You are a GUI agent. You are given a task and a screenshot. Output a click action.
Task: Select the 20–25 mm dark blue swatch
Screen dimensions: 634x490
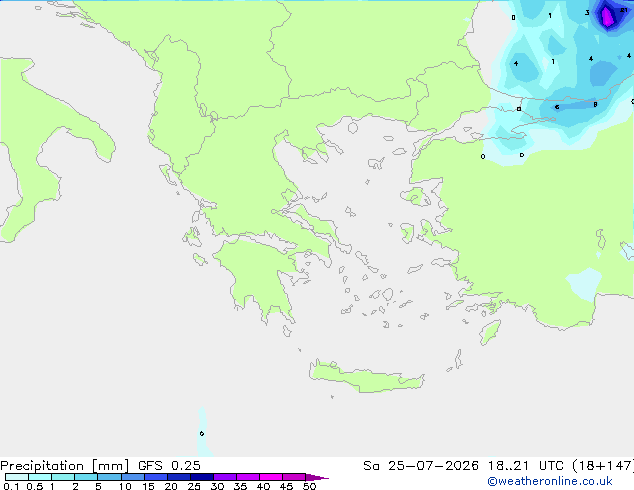[x=178, y=477]
